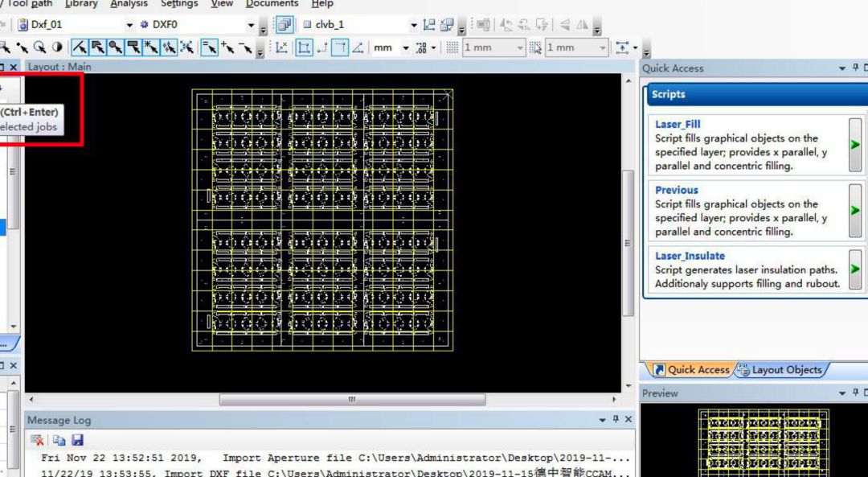Open the View menu

222,4
